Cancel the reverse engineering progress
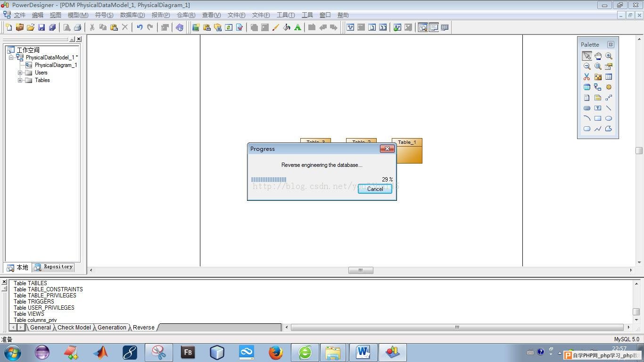This screenshot has height=362, width=644. coord(375,189)
